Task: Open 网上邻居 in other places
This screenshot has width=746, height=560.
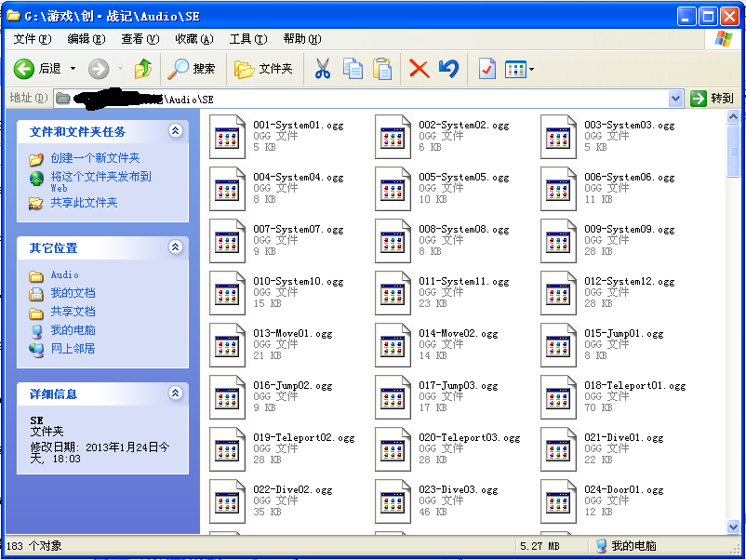Action: click(x=73, y=349)
